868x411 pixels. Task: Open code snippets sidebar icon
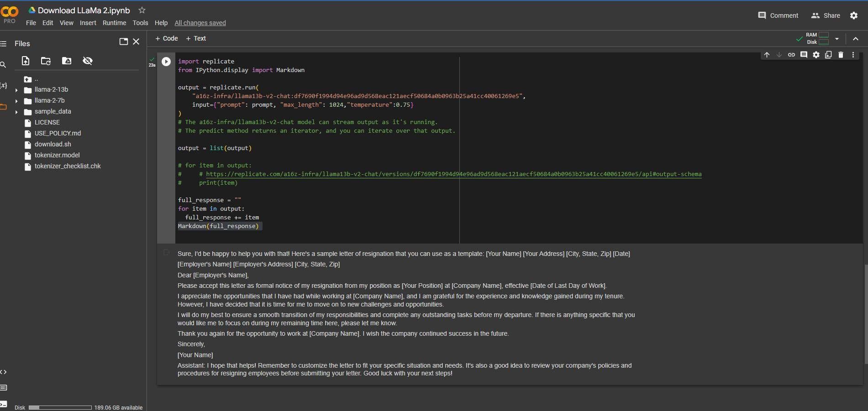coord(3,372)
